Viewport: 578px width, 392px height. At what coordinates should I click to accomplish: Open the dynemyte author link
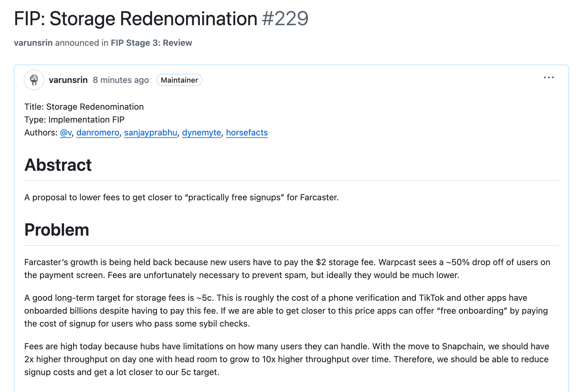[x=201, y=133]
